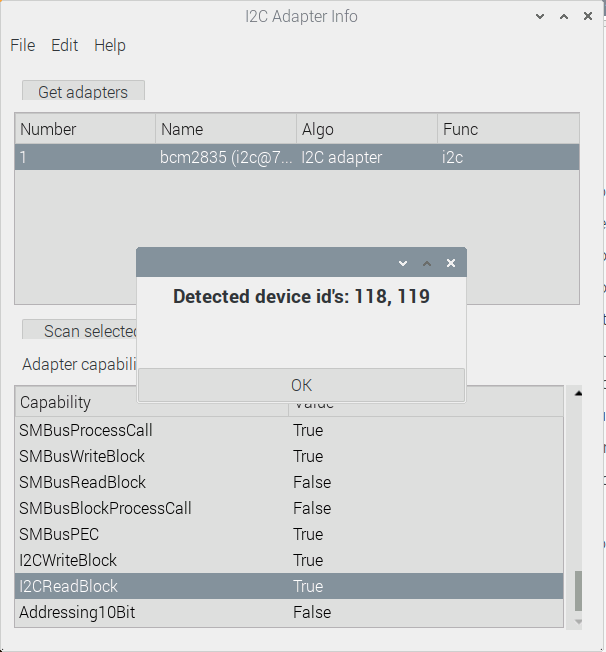Sort adapters by Number column header

point(85,129)
